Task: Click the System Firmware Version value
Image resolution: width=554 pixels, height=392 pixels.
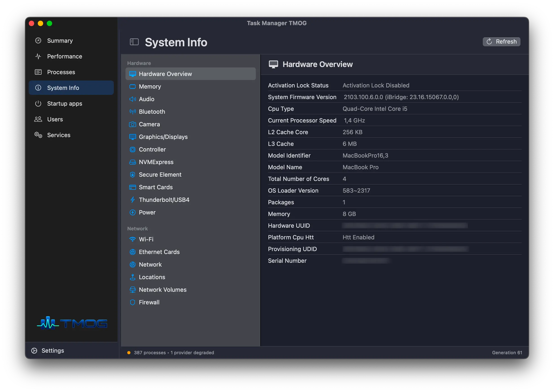Action: click(x=401, y=97)
